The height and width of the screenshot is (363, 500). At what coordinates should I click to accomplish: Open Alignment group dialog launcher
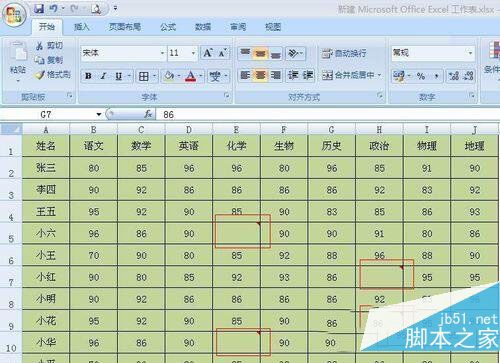click(x=380, y=96)
